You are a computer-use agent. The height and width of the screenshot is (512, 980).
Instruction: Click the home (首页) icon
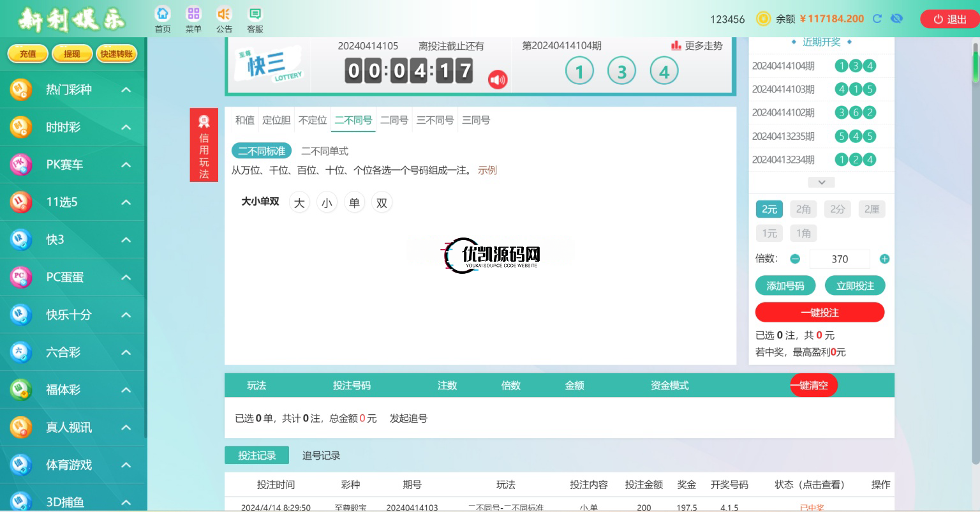click(163, 14)
